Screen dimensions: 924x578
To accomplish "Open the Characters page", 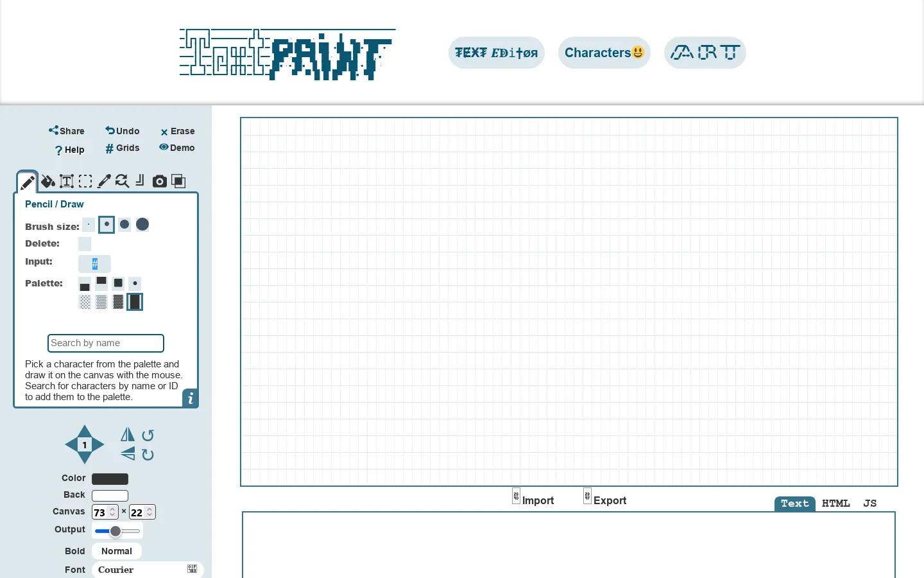I will tap(604, 53).
